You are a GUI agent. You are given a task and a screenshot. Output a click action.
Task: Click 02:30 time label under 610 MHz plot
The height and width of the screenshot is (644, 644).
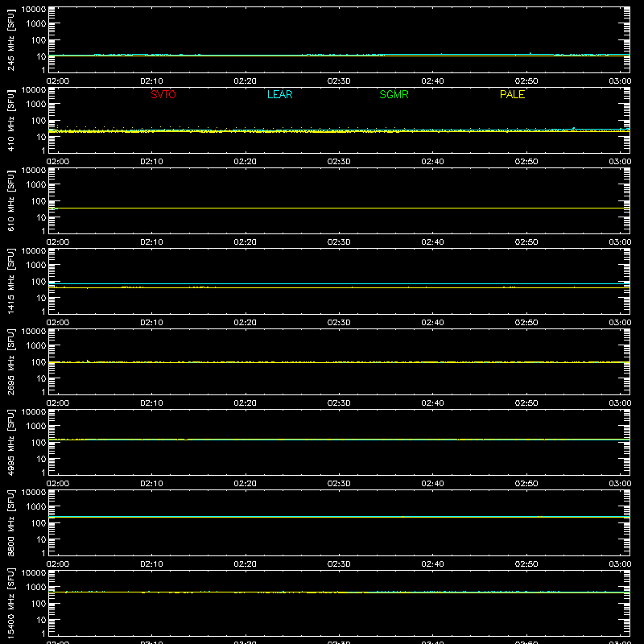tap(339, 242)
